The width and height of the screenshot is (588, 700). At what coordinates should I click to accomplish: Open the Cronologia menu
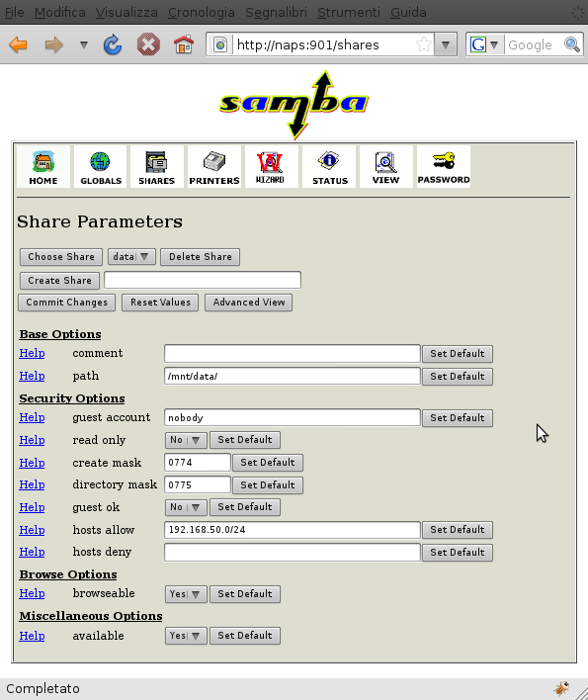[202, 12]
